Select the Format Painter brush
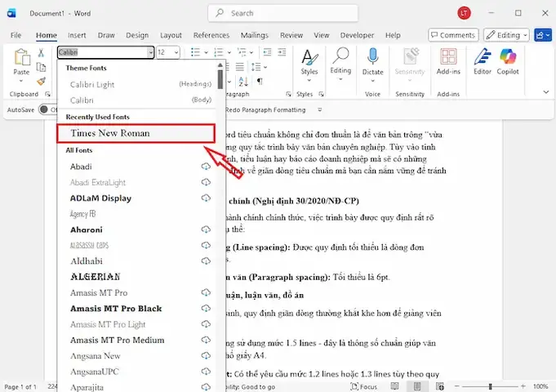The height and width of the screenshot is (392, 556). 41,81
